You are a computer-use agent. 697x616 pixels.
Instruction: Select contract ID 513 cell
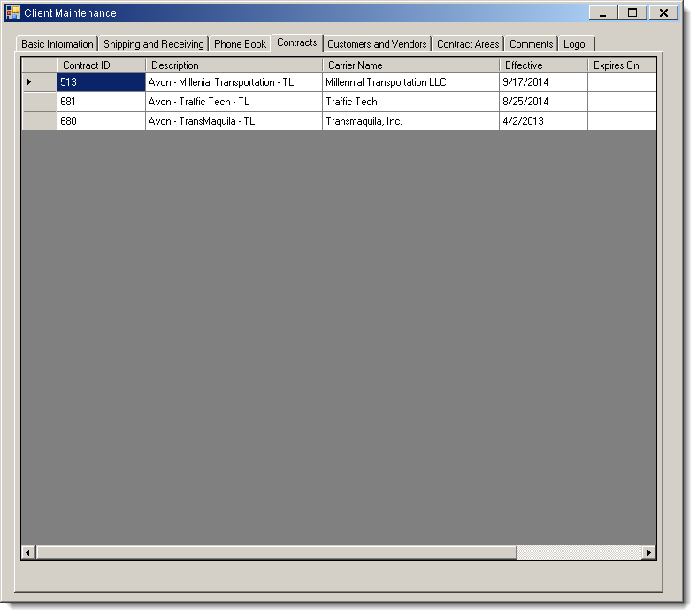[102, 82]
